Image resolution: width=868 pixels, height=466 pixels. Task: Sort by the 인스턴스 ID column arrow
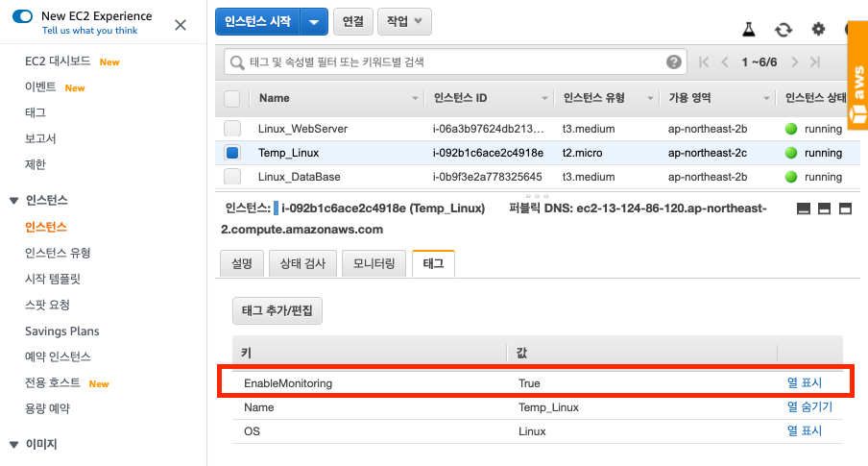[544, 99]
